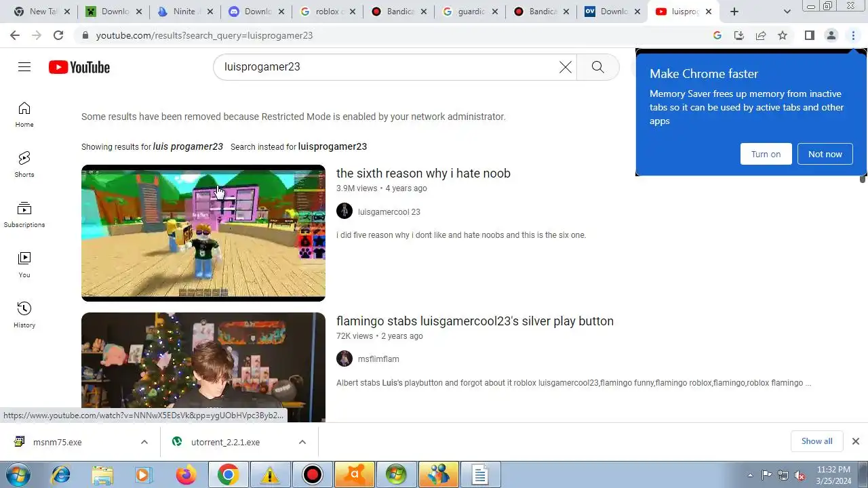Image resolution: width=868 pixels, height=488 pixels.
Task: Click Not now in the Chrome popup
Action: click(825, 154)
